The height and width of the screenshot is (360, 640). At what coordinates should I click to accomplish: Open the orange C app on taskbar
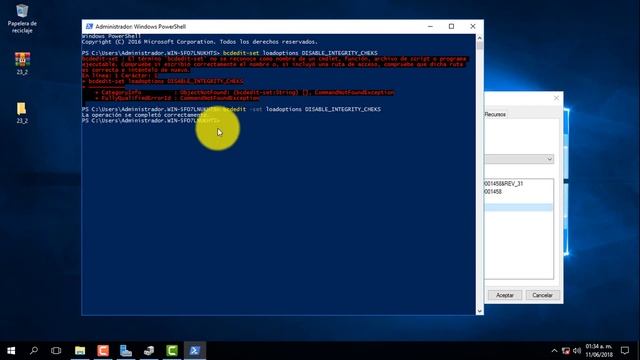(103, 351)
